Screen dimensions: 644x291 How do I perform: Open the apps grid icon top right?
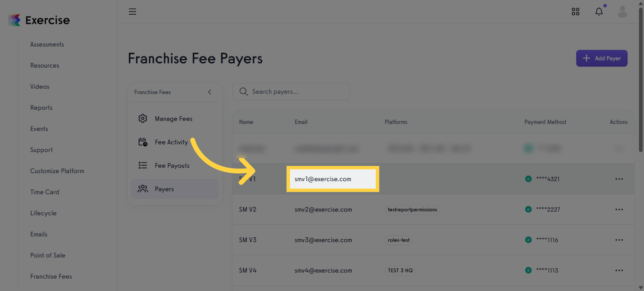click(576, 11)
